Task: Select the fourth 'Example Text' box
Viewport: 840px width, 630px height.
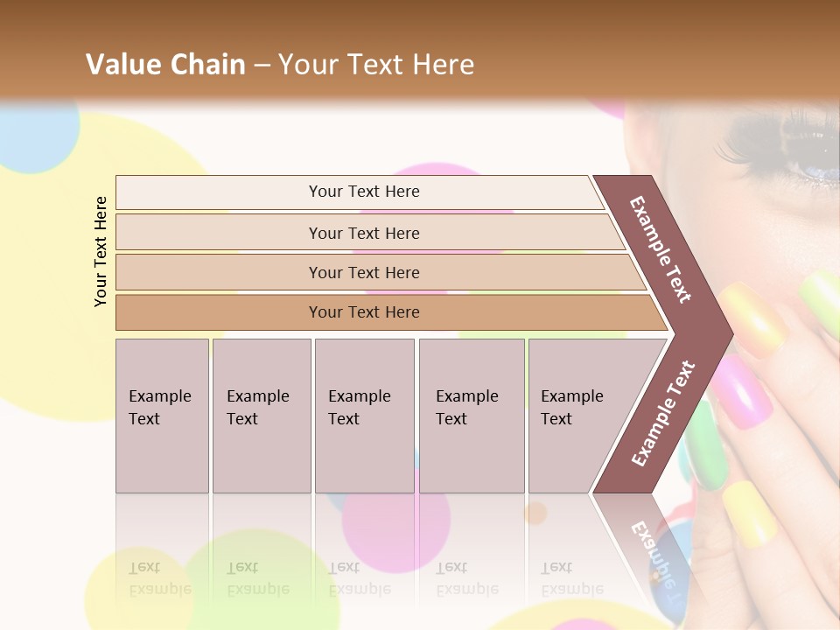Action: point(471,416)
